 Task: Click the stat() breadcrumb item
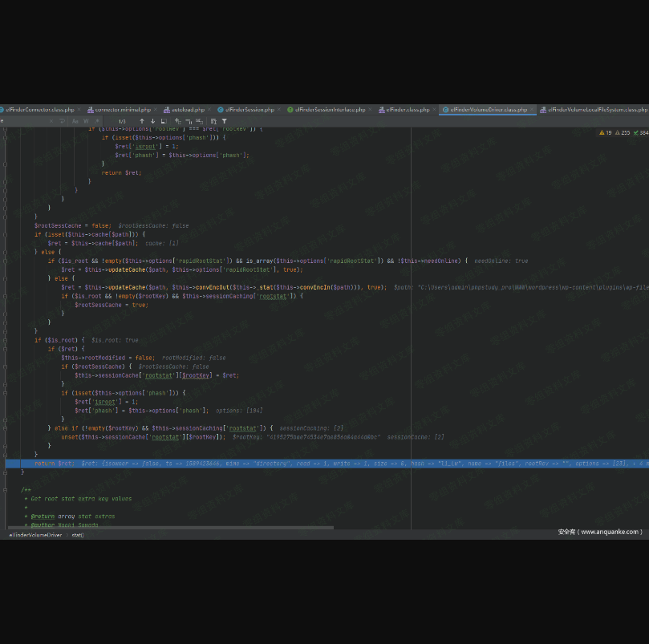pyautogui.click(x=78, y=534)
